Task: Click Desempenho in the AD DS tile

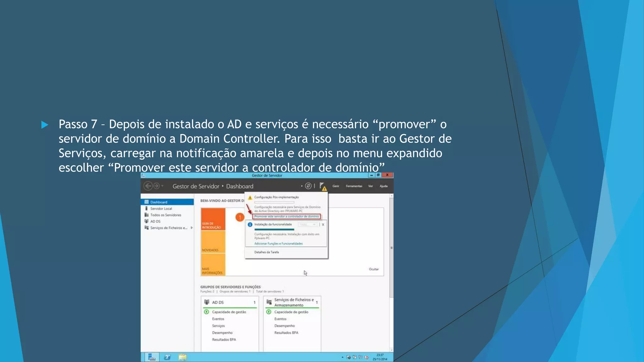Action: [x=222, y=333]
